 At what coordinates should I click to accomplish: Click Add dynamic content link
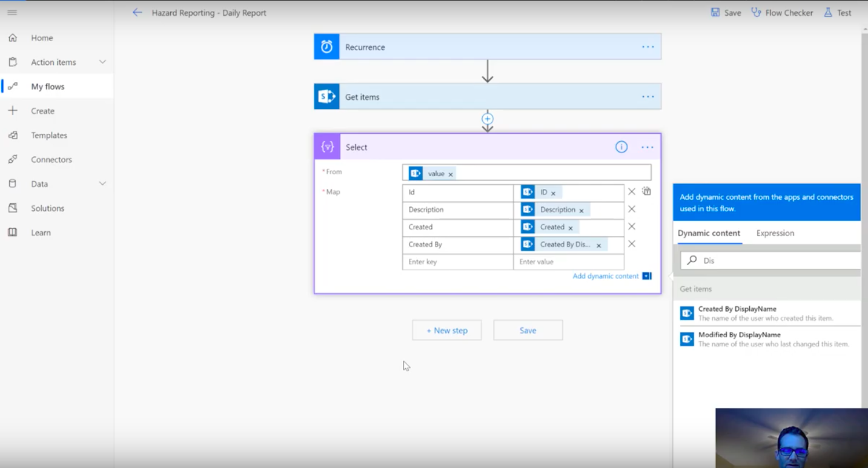click(x=606, y=276)
